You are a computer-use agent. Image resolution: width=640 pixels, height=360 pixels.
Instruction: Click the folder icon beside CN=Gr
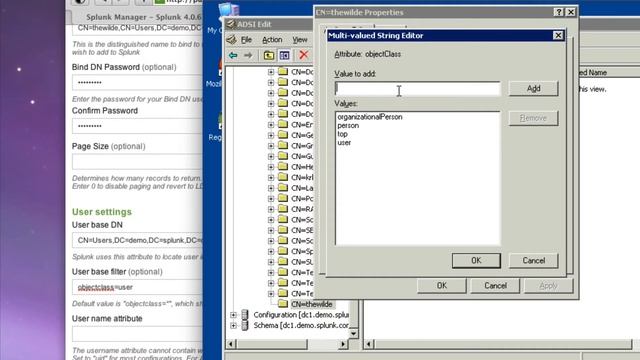[282, 145]
